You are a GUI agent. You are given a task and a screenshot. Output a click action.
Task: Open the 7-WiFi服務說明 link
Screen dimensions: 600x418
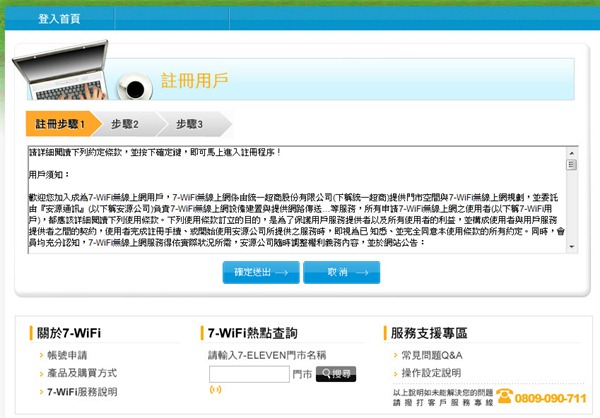point(82,392)
